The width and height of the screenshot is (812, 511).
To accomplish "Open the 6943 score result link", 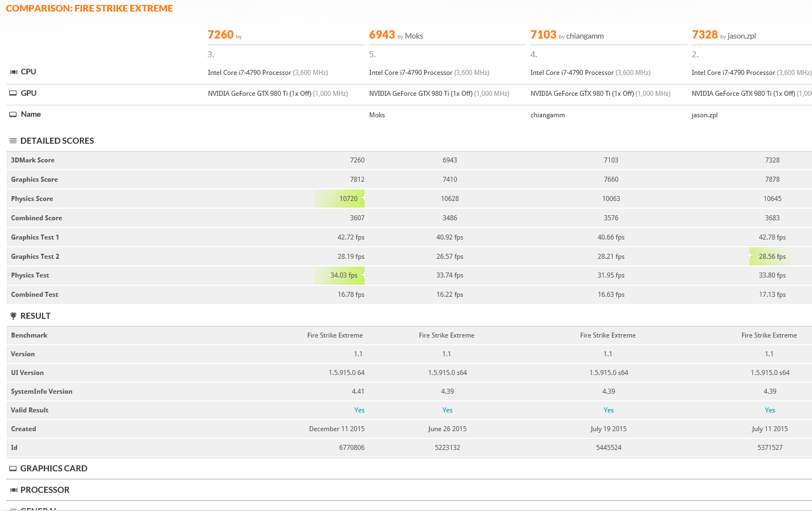I will [382, 35].
